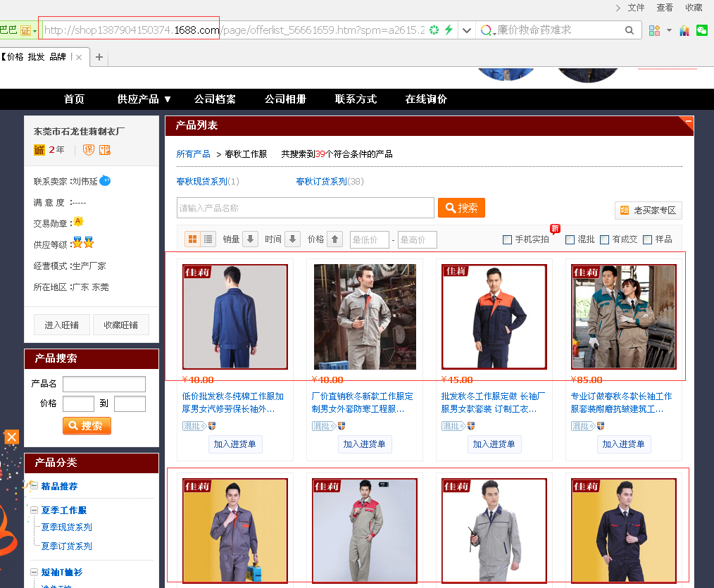Open the 春秋订货系列 link
The width and height of the screenshot is (714, 588).
pyautogui.click(x=321, y=182)
